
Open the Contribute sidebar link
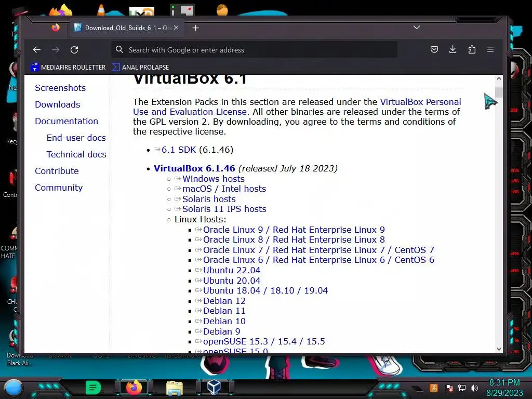(57, 171)
